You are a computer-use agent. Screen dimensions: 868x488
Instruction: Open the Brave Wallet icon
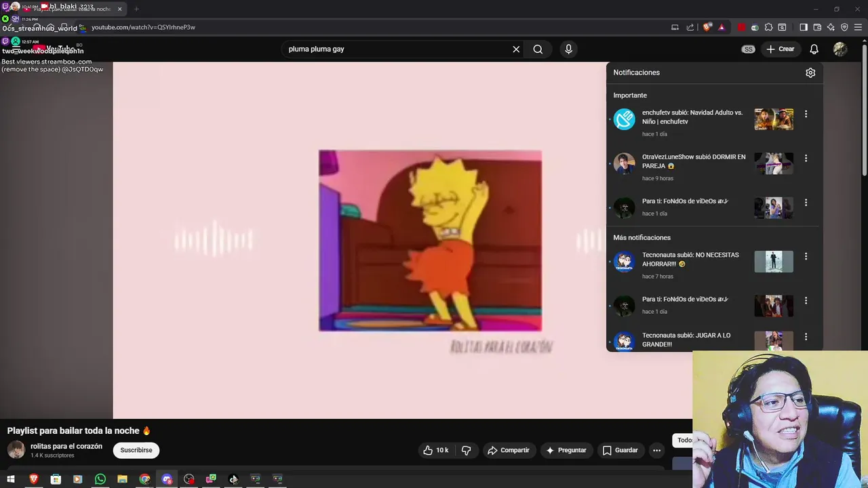coord(817,27)
